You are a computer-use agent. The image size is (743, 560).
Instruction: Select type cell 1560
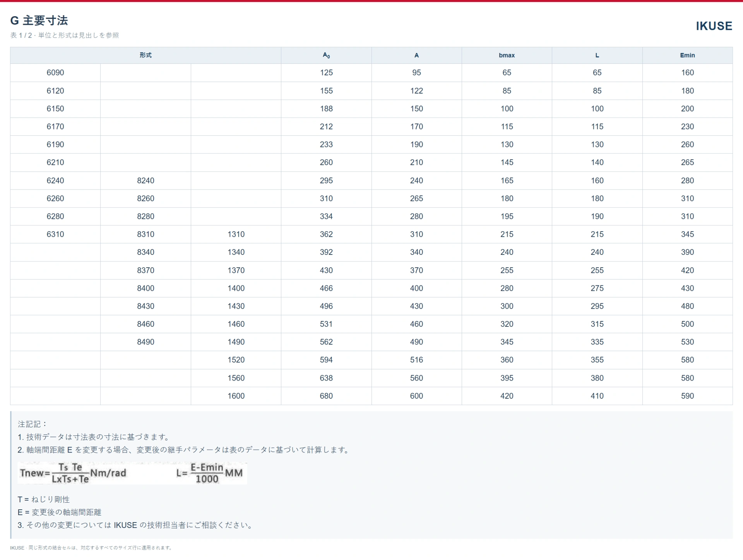(236, 378)
